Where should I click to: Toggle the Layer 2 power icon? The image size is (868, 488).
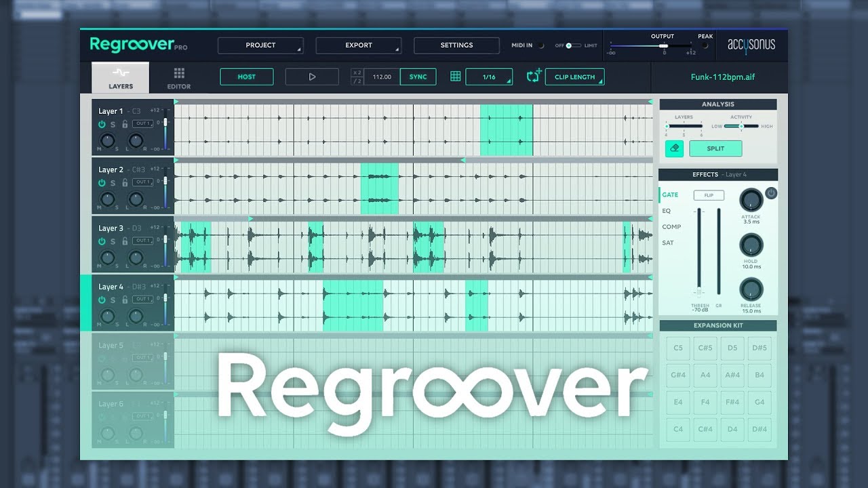click(x=102, y=183)
